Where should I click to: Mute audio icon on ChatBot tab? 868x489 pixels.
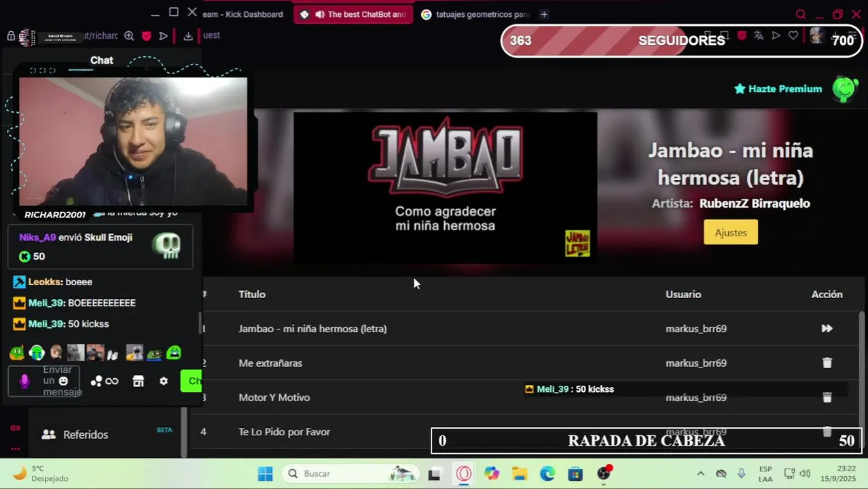tap(319, 14)
